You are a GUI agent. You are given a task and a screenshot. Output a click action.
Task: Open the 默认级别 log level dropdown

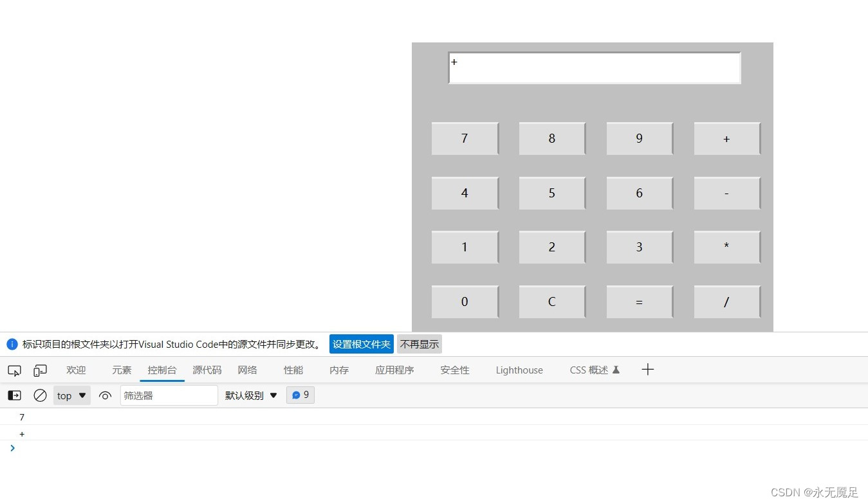(x=251, y=395)
